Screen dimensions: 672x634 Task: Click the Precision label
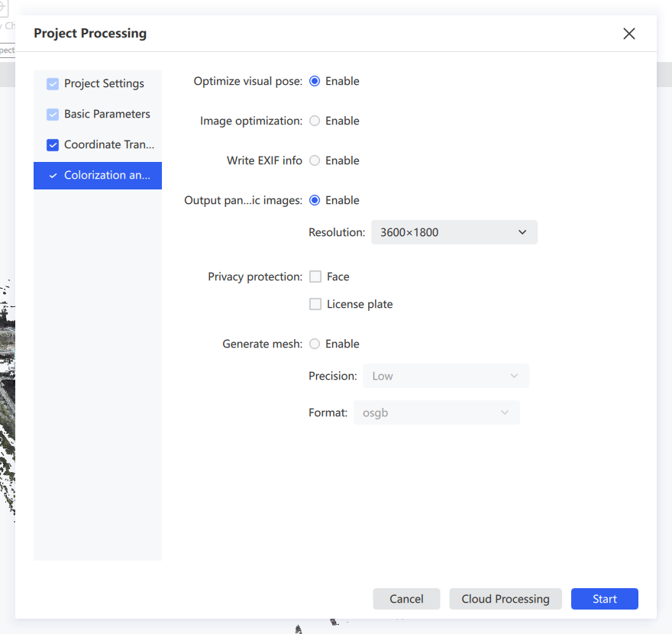pyautogui.click(x=333, y=376)
